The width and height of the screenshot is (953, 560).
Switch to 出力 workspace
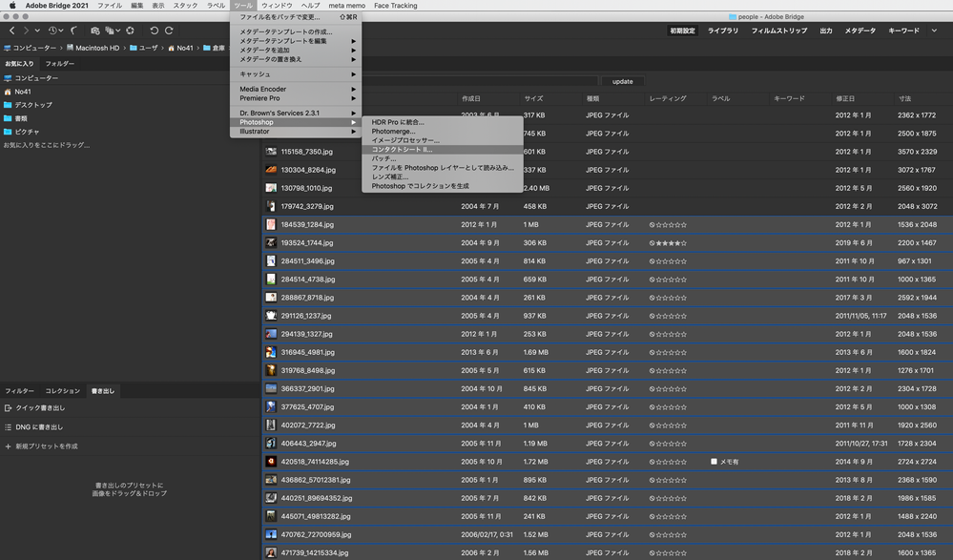point(826,31)
